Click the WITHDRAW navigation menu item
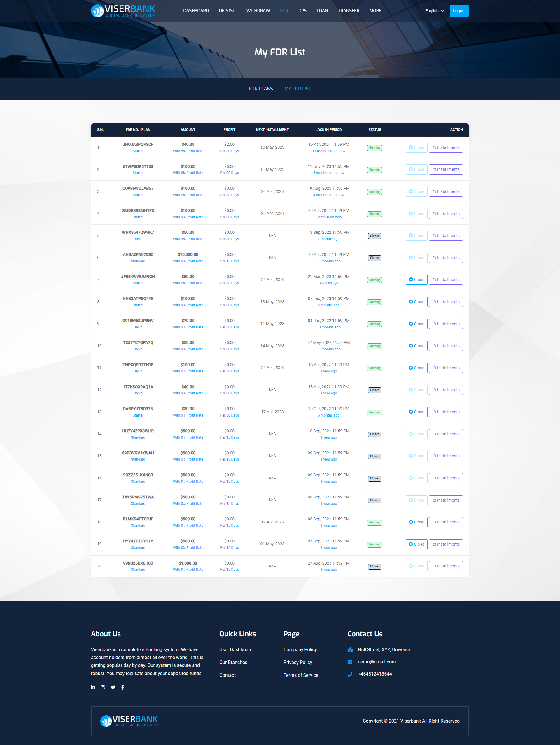Image resolution: width=560 pixels, height=745 pixels. coord(257,10)
